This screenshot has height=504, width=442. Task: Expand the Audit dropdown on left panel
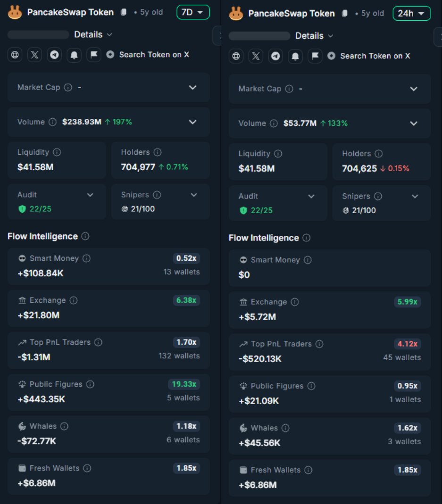(90, 195)
